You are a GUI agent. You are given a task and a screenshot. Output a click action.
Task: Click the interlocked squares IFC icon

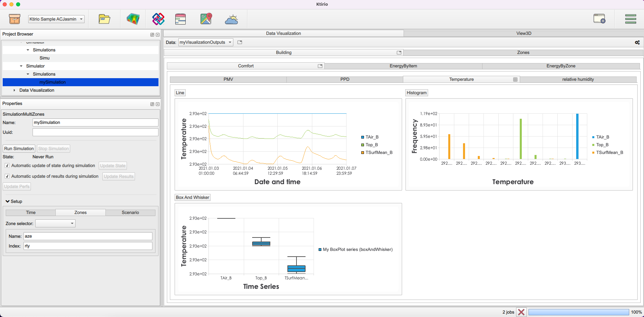coord(158,19)
